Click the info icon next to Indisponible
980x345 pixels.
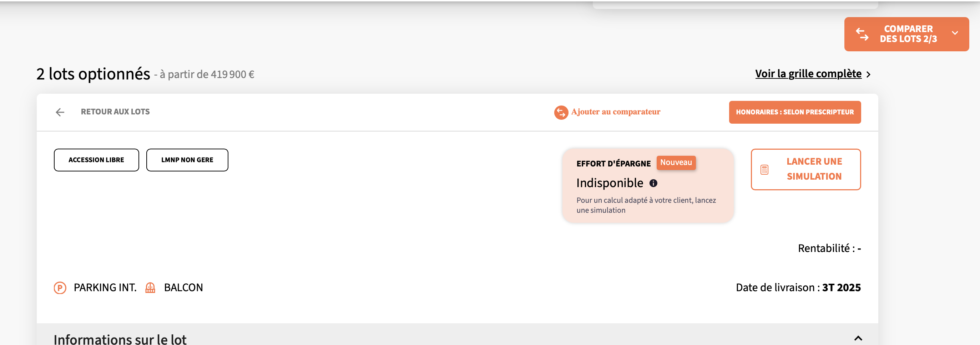pyautogui.click(x=653, y=184)
